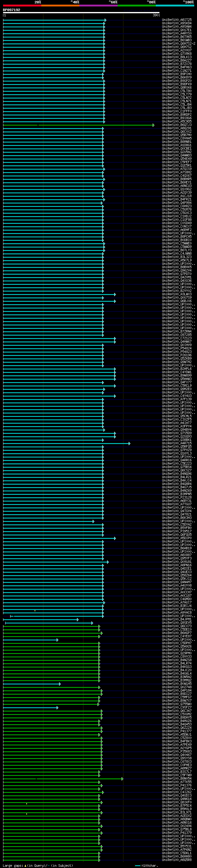
Task: Click the purple ~60% identity legend bar
Action: coord(99,6)
